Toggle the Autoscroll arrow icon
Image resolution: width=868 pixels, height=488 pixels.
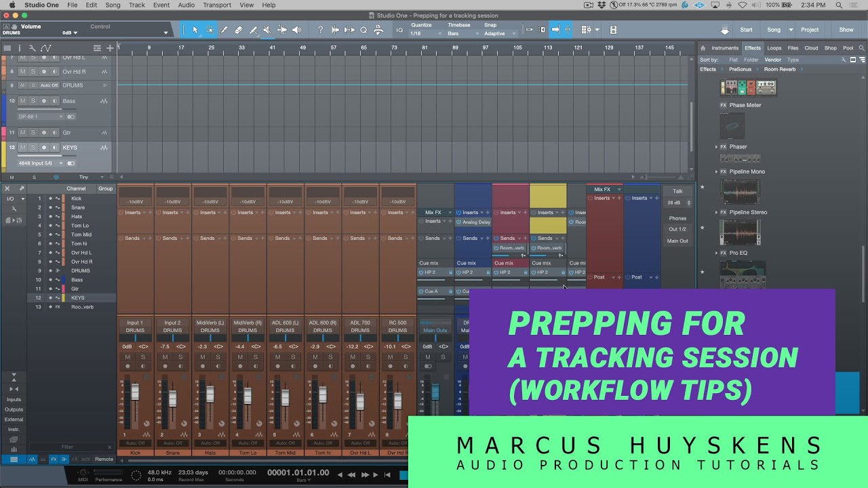[x=556, y=30]
